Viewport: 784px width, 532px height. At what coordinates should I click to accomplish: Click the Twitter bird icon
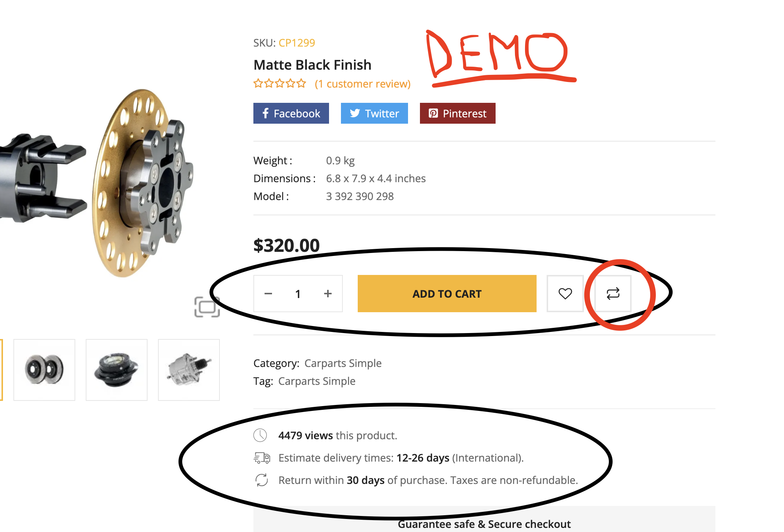point(355,113)
